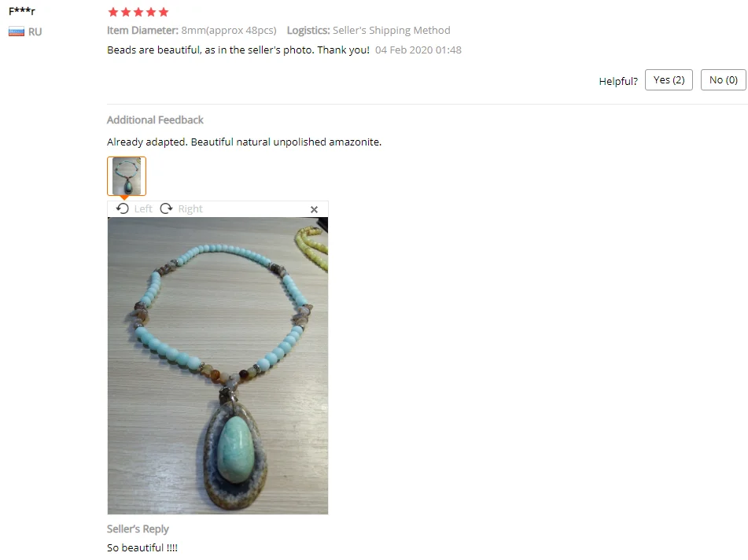
Task: Close the enlarged photo with the X
Action: pyautogui.click(x=314, y=209)
